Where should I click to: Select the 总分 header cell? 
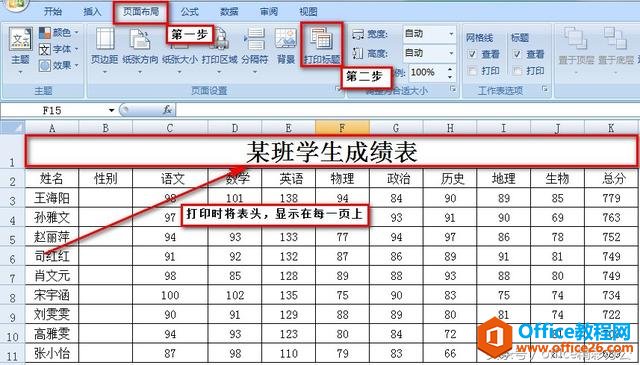611,178
